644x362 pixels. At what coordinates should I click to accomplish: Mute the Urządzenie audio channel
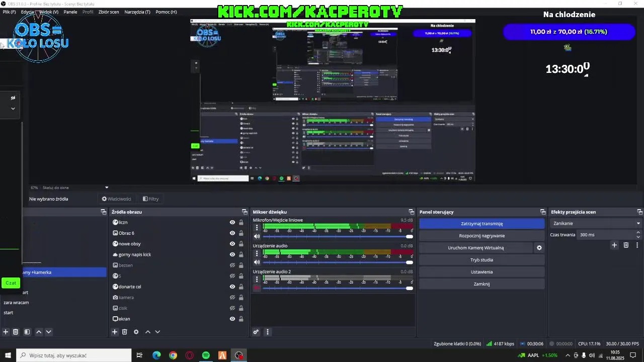point(257,262)
